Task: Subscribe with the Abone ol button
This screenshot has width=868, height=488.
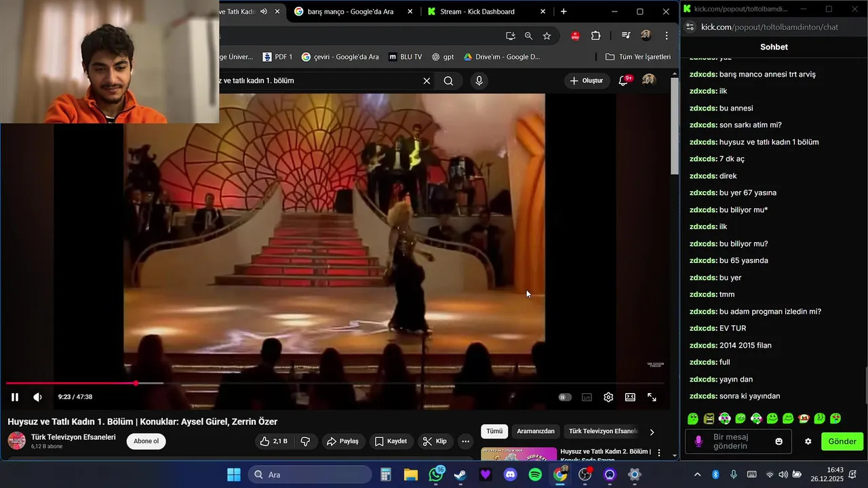Action: [x=146, y=441]
